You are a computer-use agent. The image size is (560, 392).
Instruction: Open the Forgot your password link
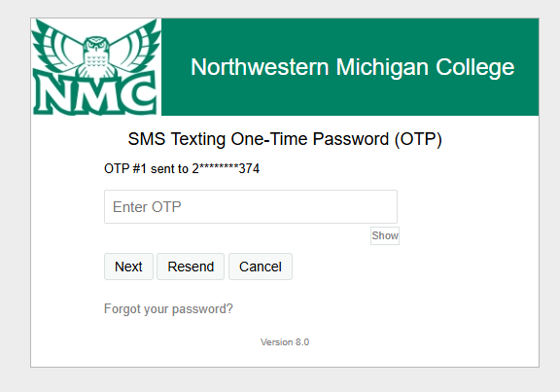click(x=168, y=309)
